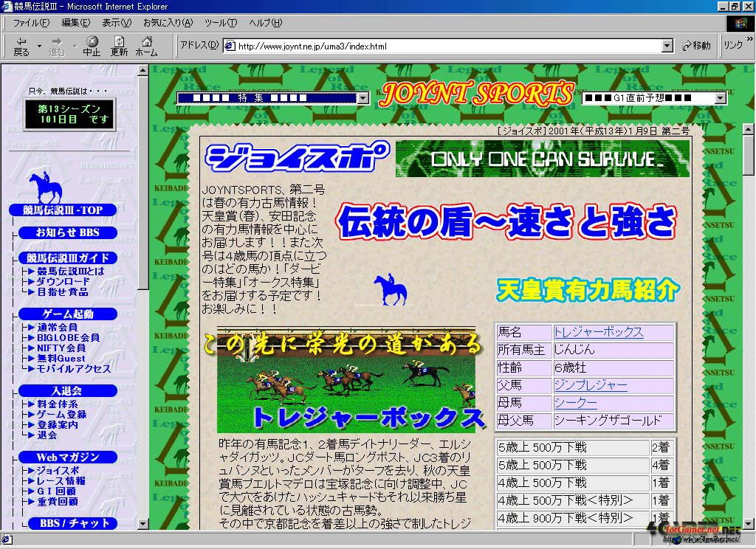
Task: Open the 料金体系 link
Action: (x=58, y=404)
